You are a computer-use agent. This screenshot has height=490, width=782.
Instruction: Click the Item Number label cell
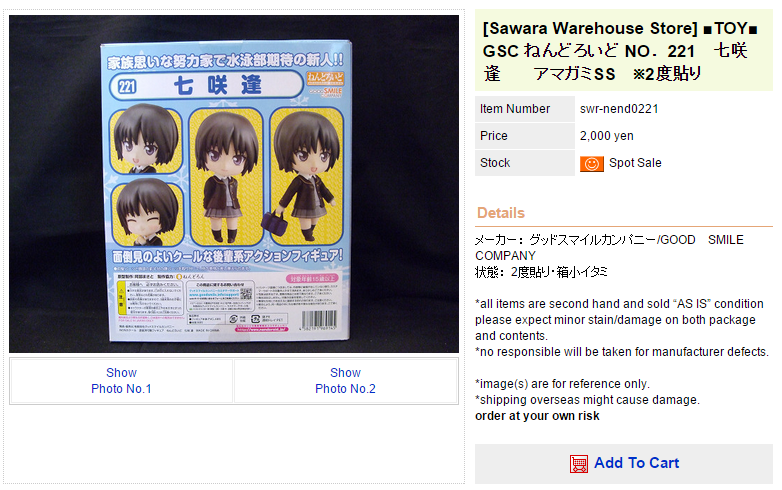[525, 109]
